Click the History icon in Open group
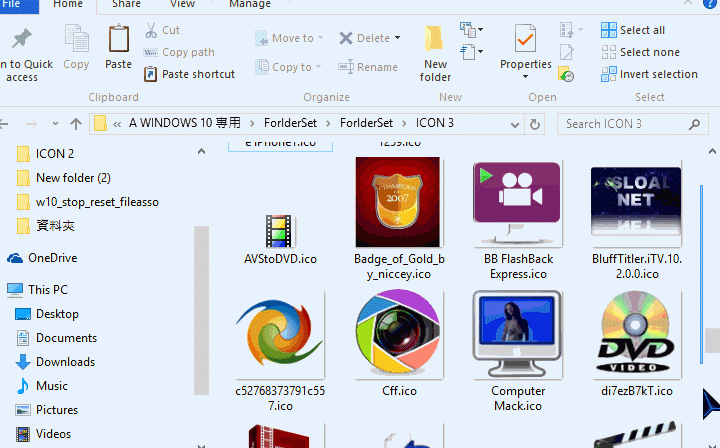The image size is (720, 448). [567, 74]
